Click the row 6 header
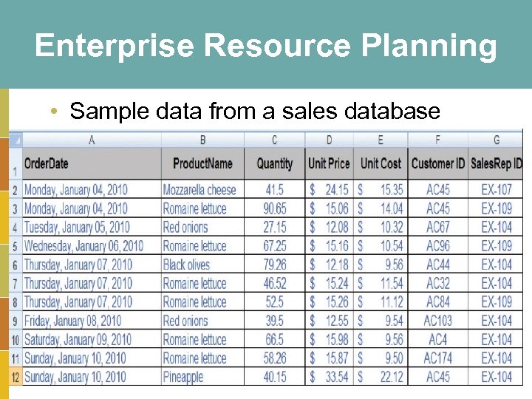This screenshot has height=399, width=532. click(x=16, y=265)
